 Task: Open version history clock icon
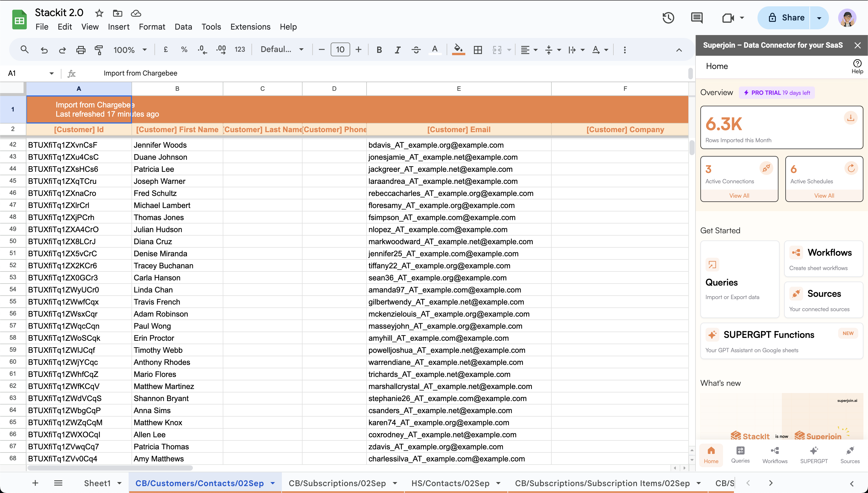coord(669,18)
